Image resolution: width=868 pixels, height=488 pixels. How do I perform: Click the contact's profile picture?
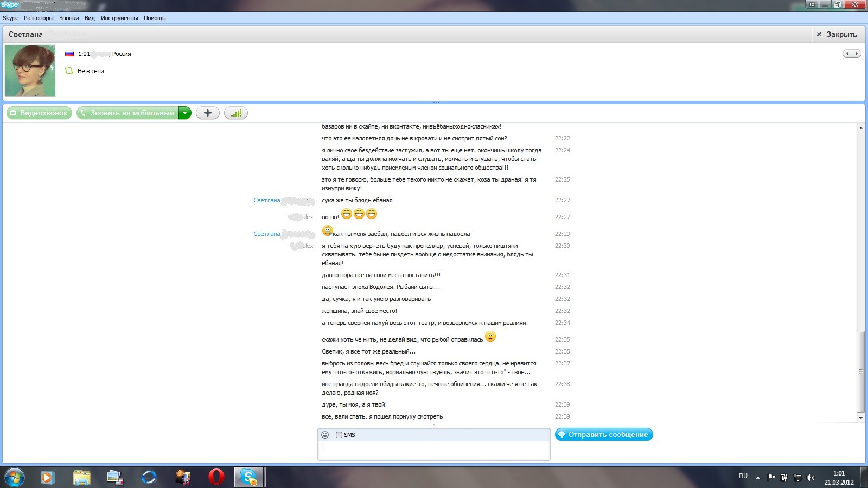tap(30, 70)
